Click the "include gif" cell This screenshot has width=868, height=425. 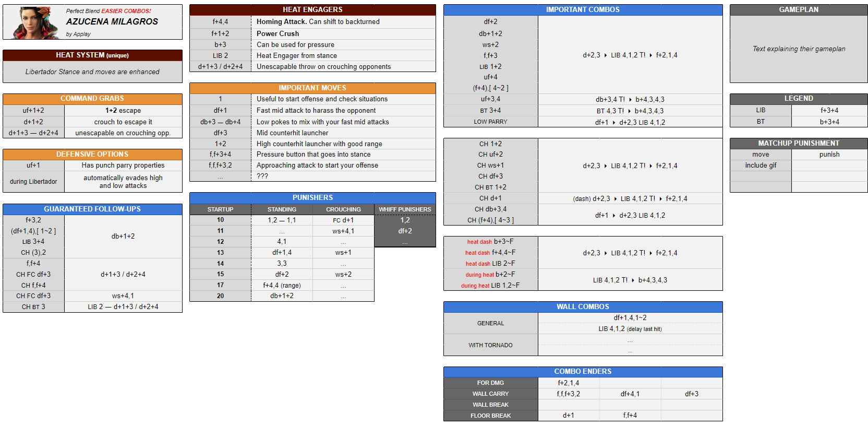pyautogui.click(x=761, y=165)
